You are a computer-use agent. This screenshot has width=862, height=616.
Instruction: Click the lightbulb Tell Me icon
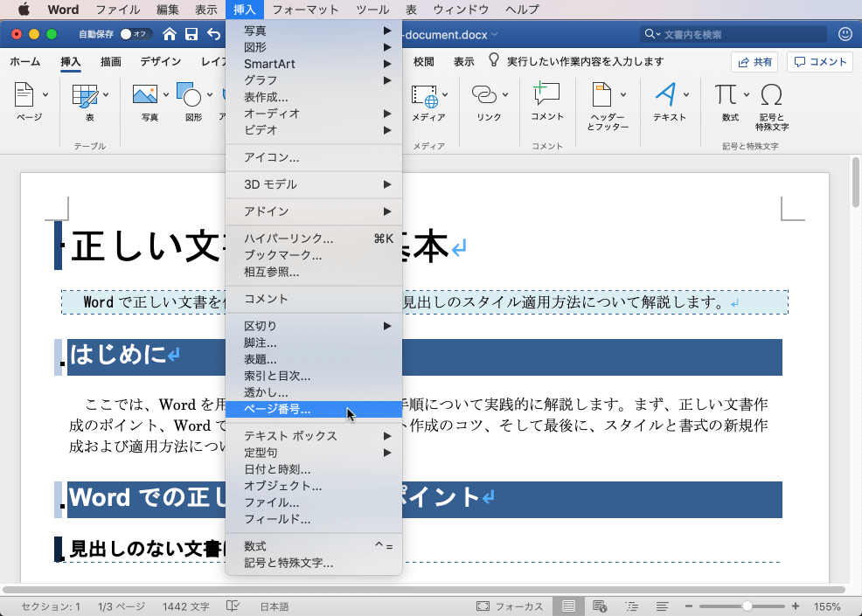coord(494,60)
